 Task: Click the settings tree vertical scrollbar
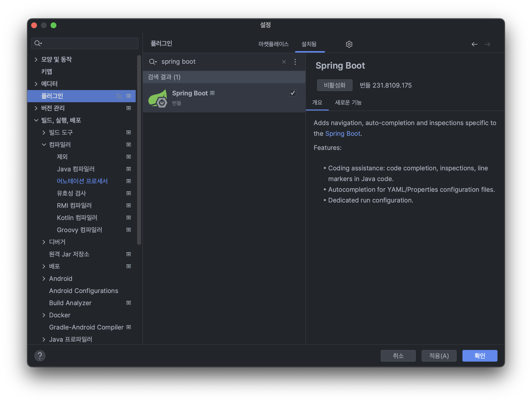(x=139, y=150)
